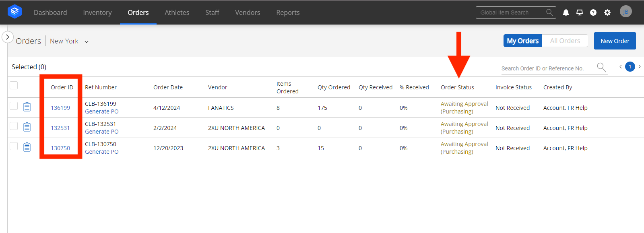
Task: Toggle the select-all orders checkbox
Action: (14, 85)
